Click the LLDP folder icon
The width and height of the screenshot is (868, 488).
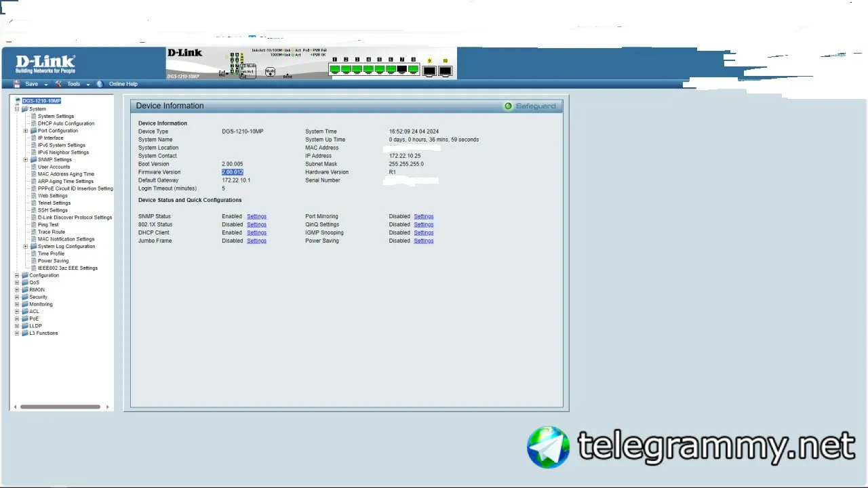(x=25, y=326)
